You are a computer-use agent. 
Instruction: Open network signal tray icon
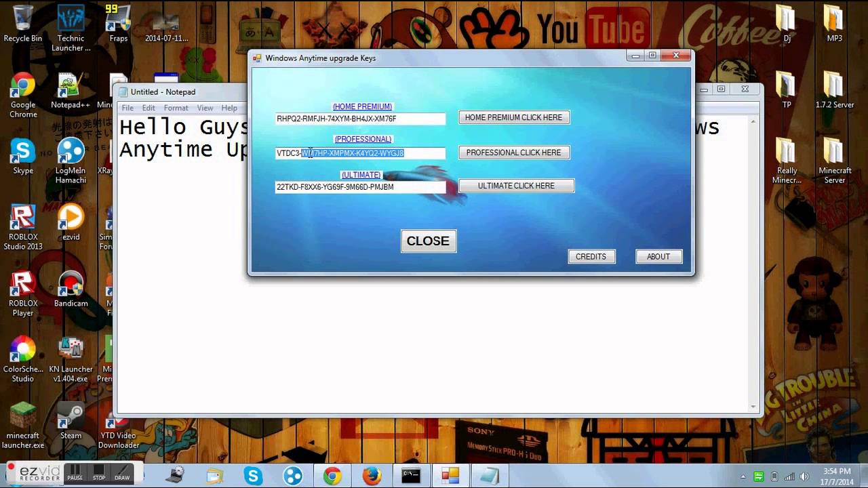(789, 476)
